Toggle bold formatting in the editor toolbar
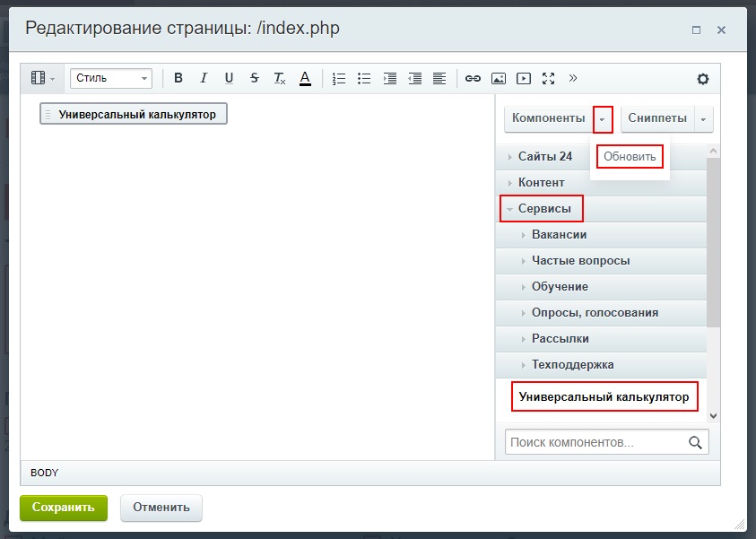This screenshot has height=539, width=756. [x=178, y=79]
